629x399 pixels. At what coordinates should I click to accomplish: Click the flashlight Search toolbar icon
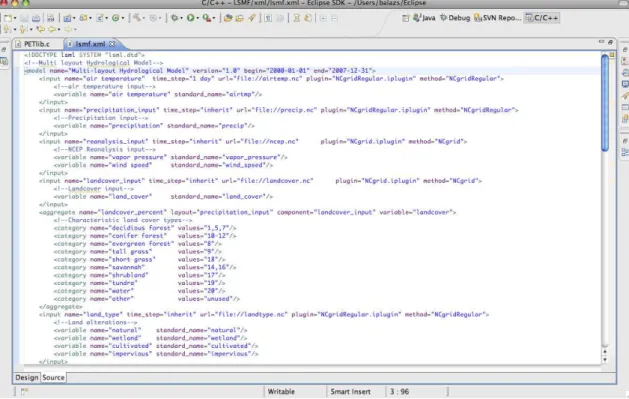pos(252,18)
